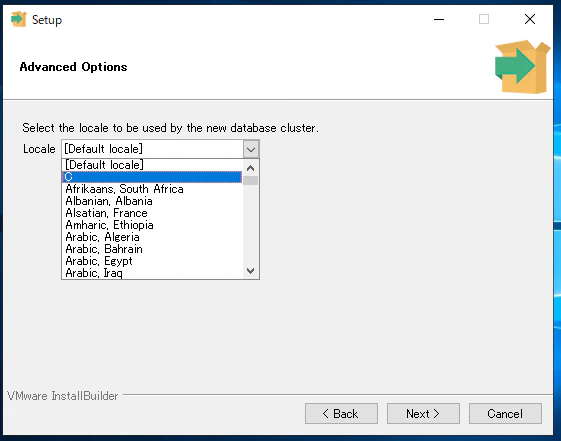Viewport: 561px width, 441px height.
Task: Pick Arabic, Algeria from the list
Action: point(152,237)
